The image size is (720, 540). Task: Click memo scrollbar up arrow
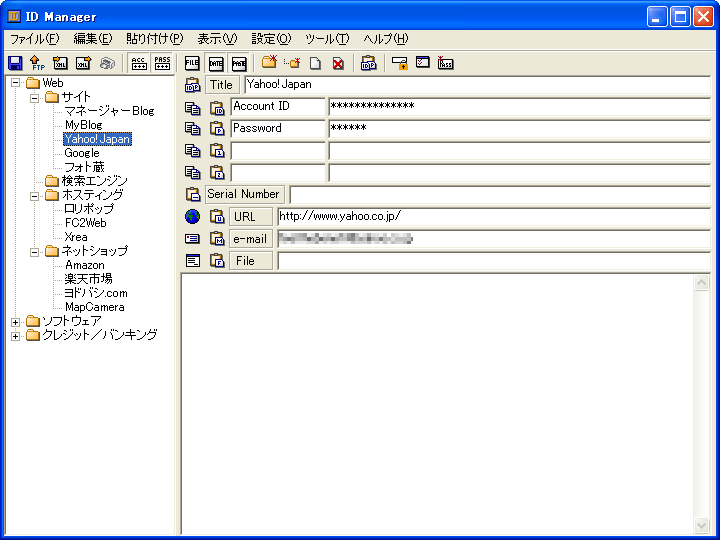701,282
